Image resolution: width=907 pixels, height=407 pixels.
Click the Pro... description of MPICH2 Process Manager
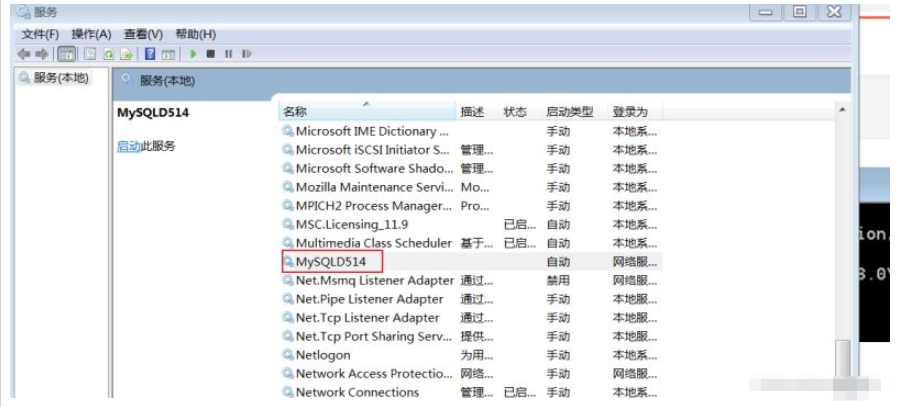click(x=475, y=206)
